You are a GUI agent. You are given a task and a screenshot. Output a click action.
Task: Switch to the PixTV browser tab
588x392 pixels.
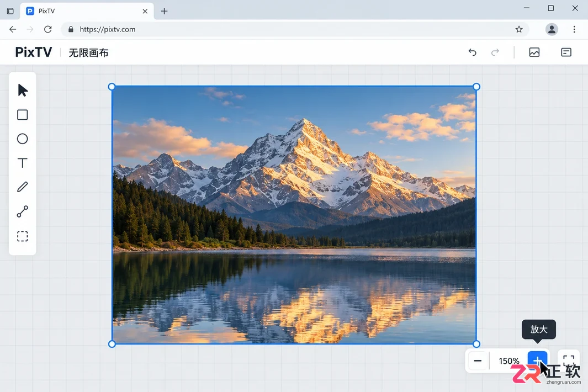[x=87, y=11]
